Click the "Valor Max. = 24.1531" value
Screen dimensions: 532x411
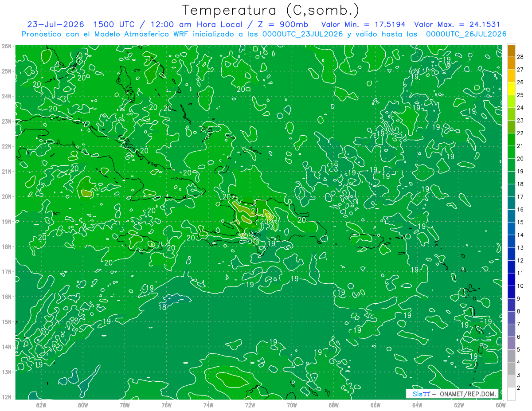click(x=457, y=24)
